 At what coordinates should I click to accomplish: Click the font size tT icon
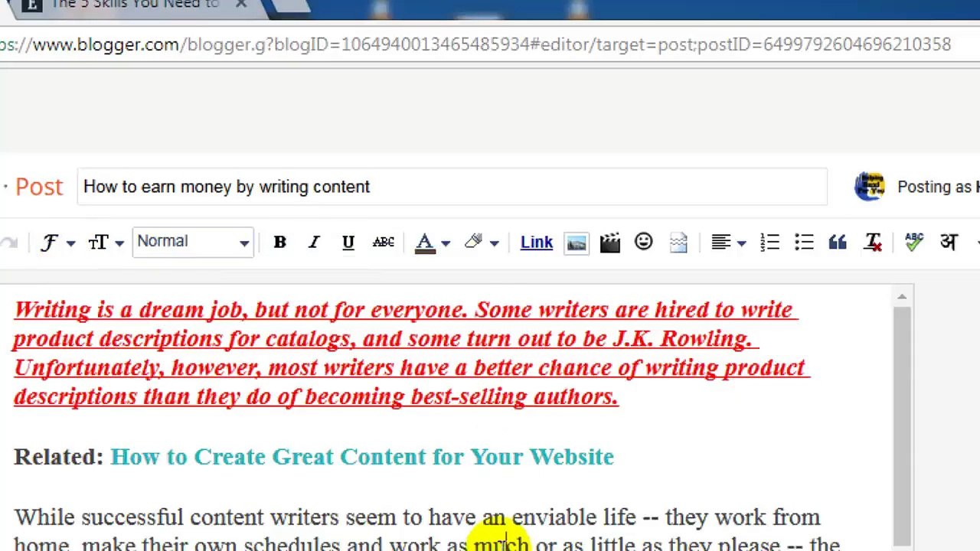98,243
